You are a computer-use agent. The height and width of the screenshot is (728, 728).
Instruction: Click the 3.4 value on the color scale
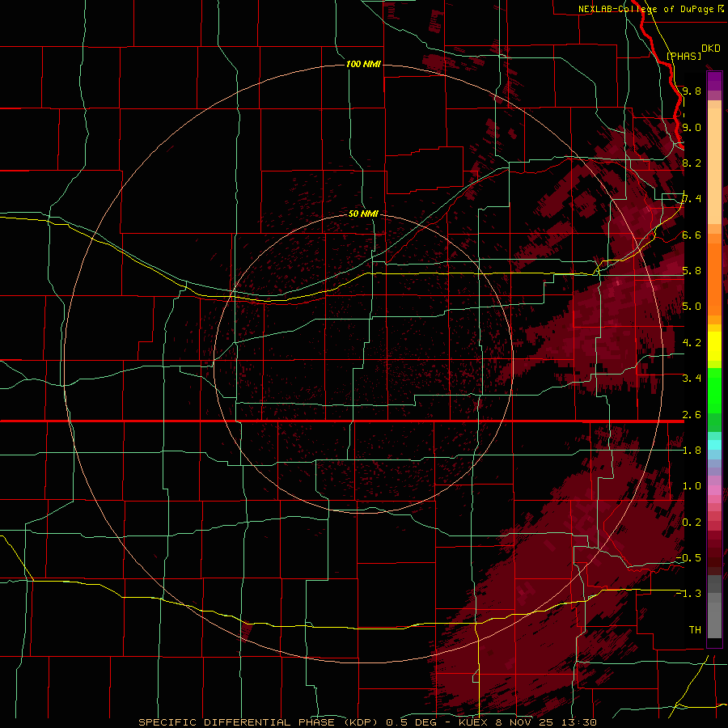pos(692,378)
